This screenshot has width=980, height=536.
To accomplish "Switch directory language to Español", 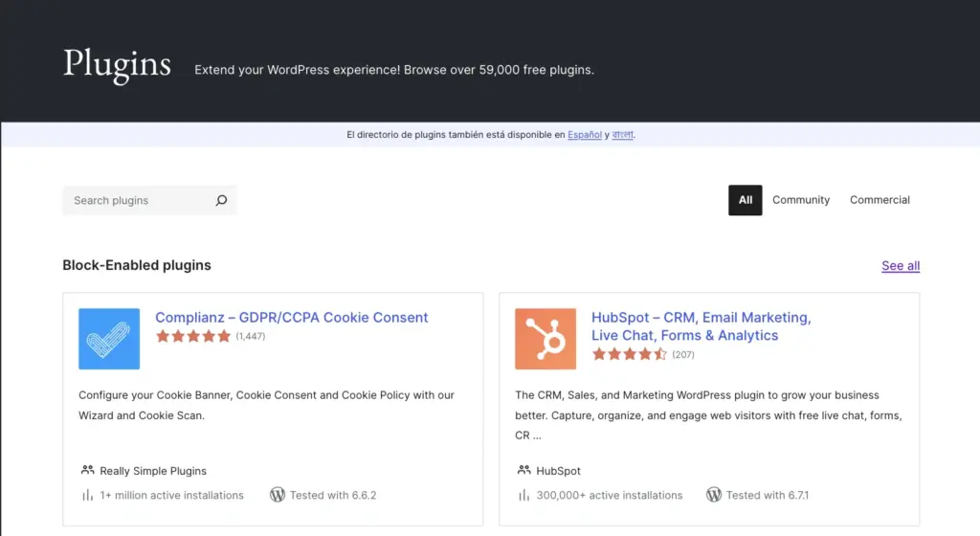I will (585, 134).
